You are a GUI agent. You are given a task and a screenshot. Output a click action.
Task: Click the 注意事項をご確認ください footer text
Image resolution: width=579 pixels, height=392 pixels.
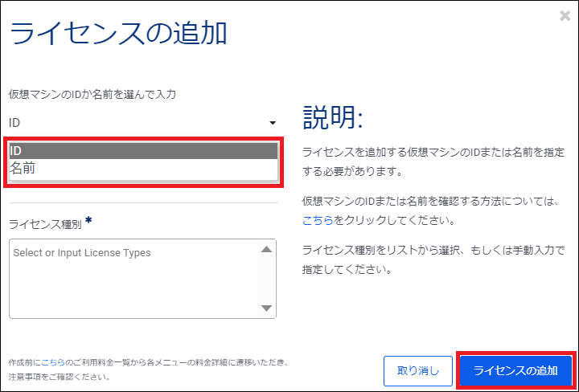pos(60,376)
